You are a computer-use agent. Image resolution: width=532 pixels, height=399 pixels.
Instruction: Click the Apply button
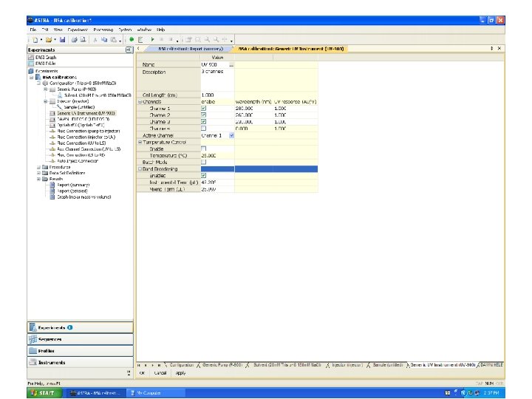(x=180, y=373)
